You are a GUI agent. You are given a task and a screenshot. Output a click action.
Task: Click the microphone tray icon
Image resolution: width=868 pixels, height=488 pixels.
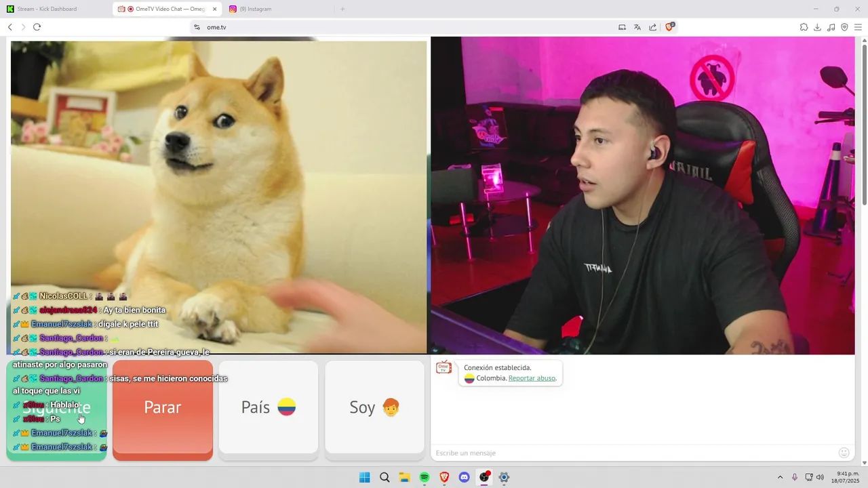coord(795,477)
